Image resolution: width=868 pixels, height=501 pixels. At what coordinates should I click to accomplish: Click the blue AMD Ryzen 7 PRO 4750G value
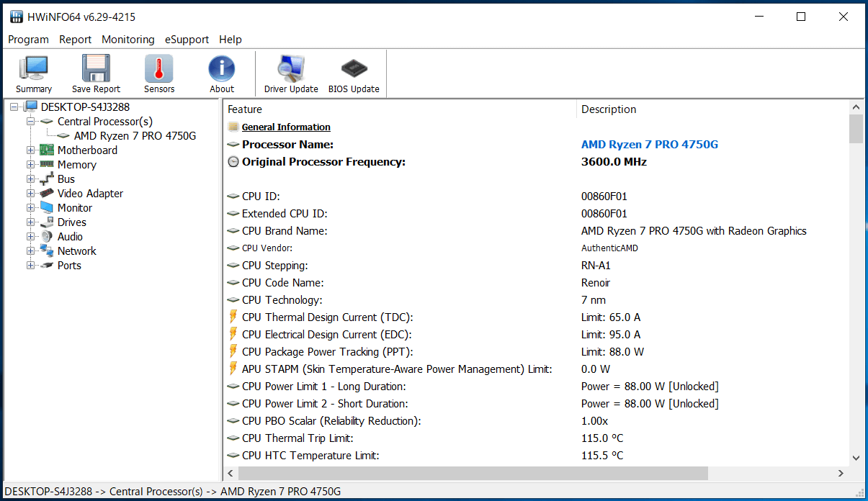(650, 144)
